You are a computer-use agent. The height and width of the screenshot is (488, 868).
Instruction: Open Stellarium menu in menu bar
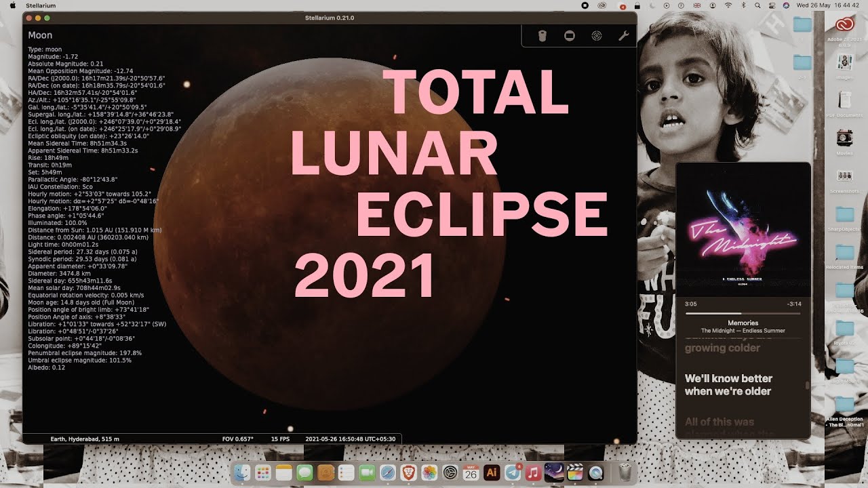coord(41,5)
